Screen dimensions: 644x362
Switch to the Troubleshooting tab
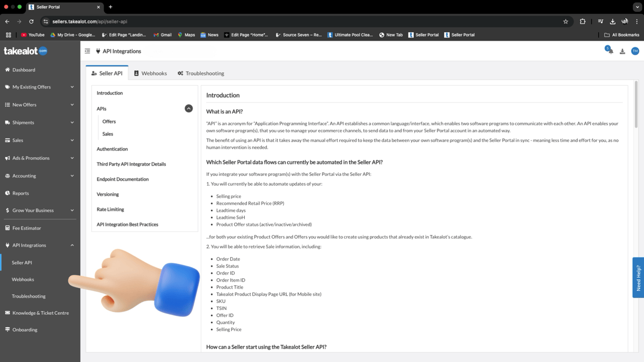(201, 73)
